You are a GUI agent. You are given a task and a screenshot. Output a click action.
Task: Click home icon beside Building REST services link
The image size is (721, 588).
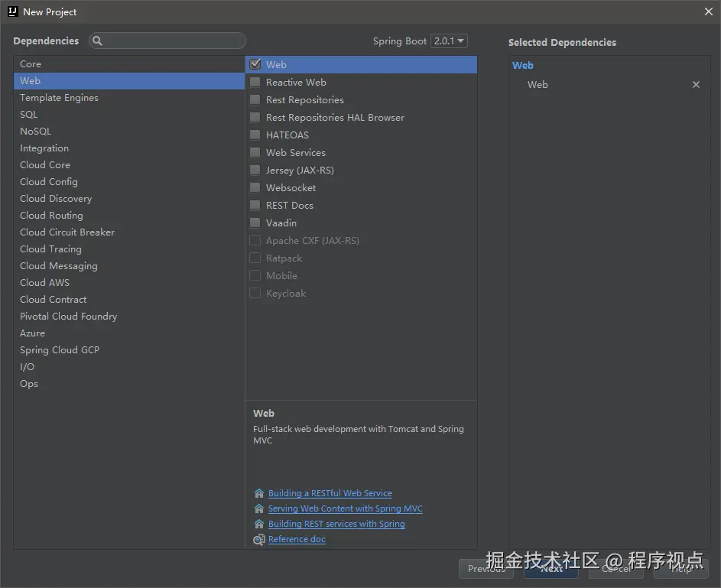(259, 524)
